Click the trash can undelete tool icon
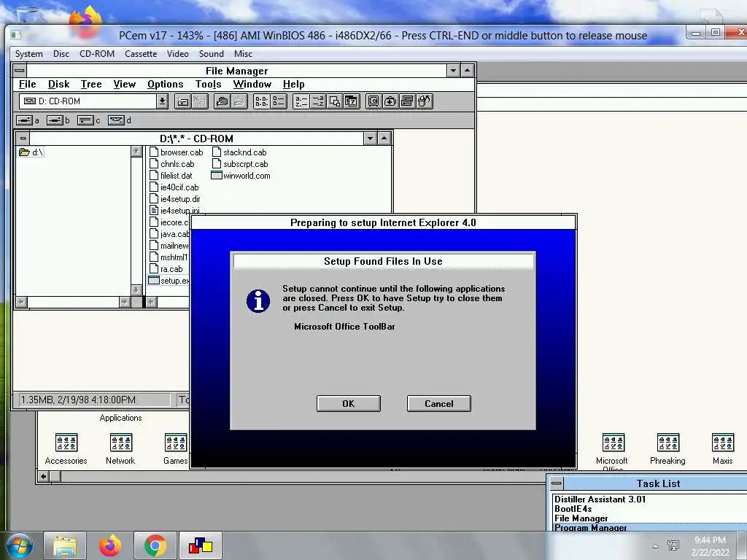Image resolution: width=747 pixels, height=560 pixels. point(424,101)
